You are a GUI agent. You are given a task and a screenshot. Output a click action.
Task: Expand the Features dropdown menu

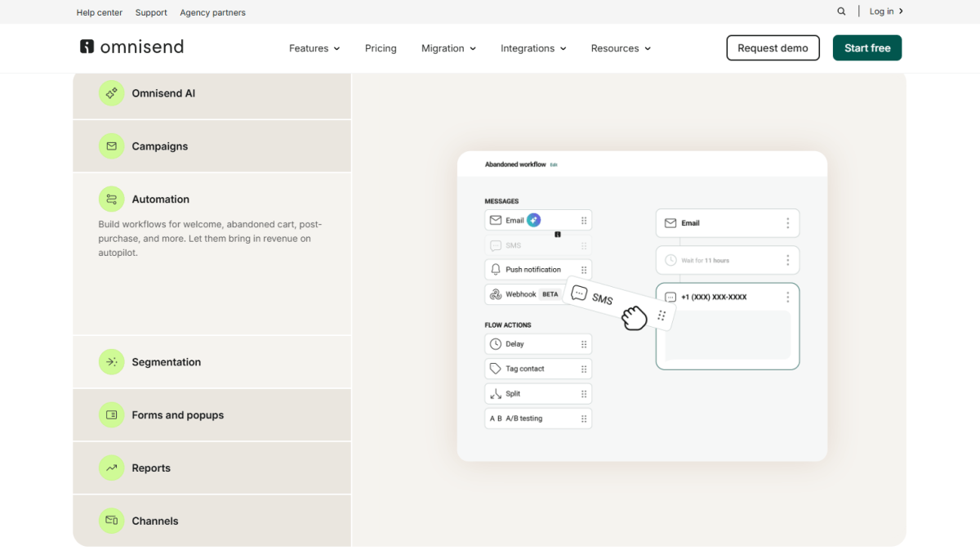pyautogui.click(x=314, y=48)
